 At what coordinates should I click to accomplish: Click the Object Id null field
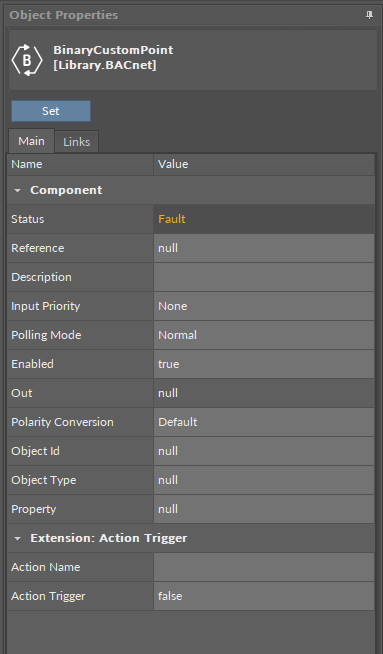(264, 451)
